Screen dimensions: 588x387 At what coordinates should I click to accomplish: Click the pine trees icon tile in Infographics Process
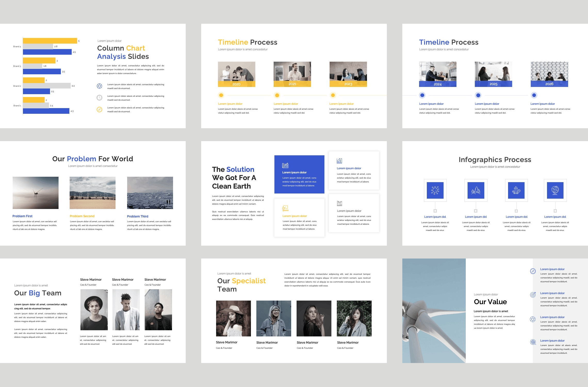(x=476, y=190)
